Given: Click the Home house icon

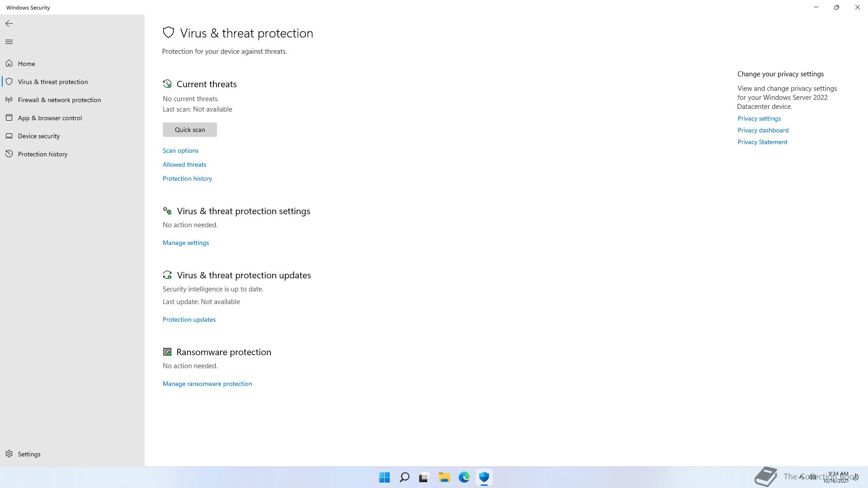Looking at the screenshot, I should 9,63.
